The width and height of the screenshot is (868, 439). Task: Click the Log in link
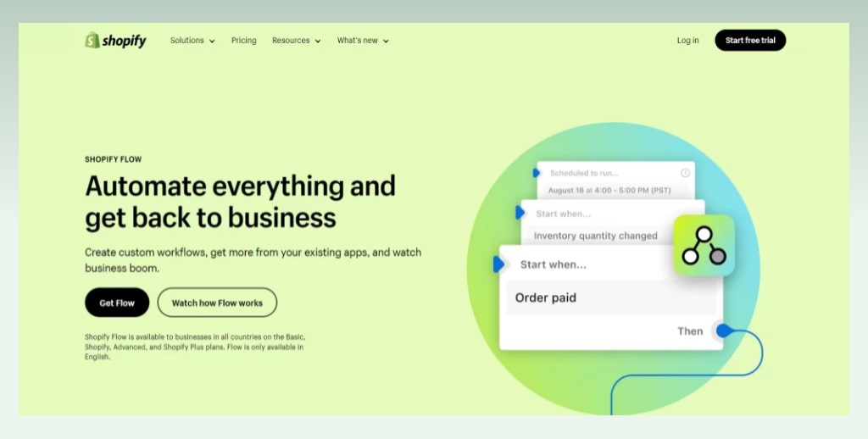[x=687, y=41]
